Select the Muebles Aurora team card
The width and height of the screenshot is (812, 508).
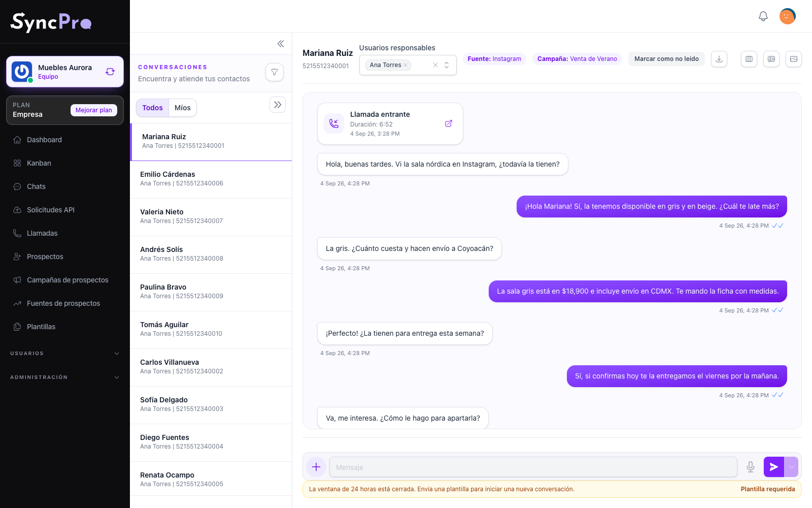coord(65,72)
